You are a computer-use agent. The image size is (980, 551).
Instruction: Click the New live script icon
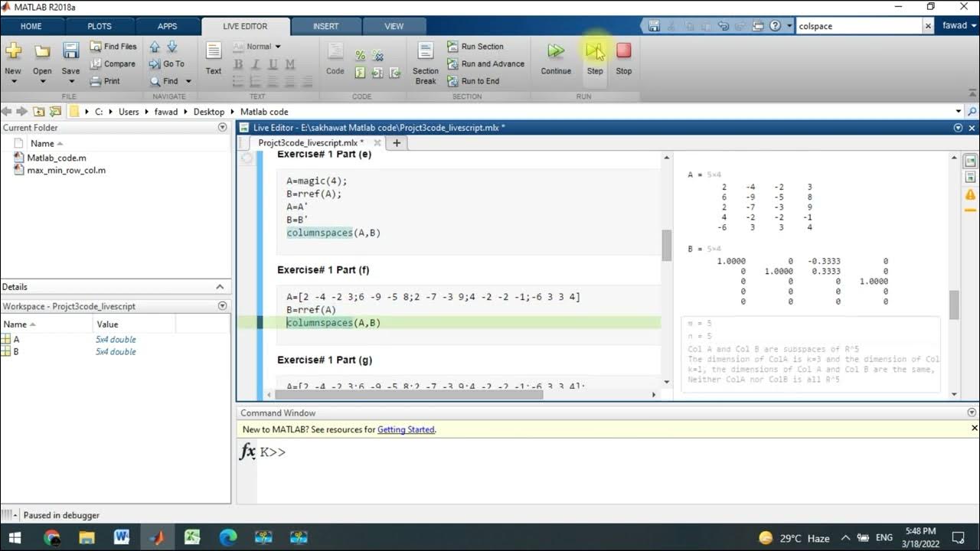[13, 51]
